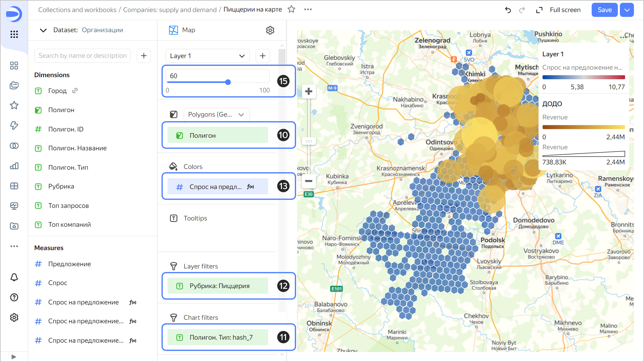Screen dimensions: 644x362
Task: Open help question mark icon
Action: point(14,297)
